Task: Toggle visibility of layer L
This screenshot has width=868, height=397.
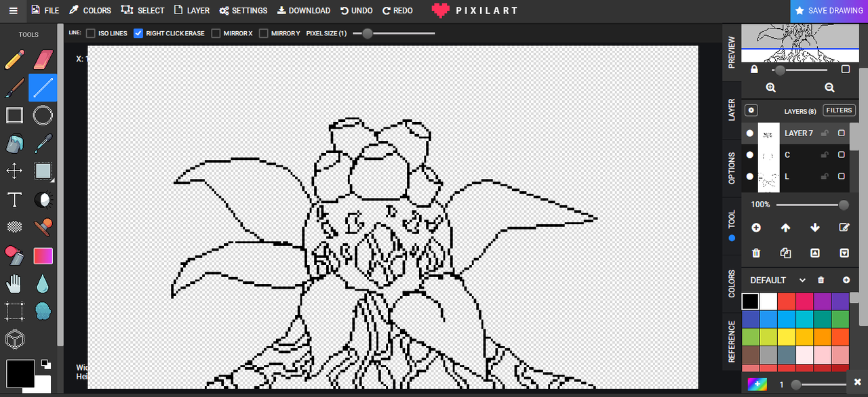Action: 749,177
